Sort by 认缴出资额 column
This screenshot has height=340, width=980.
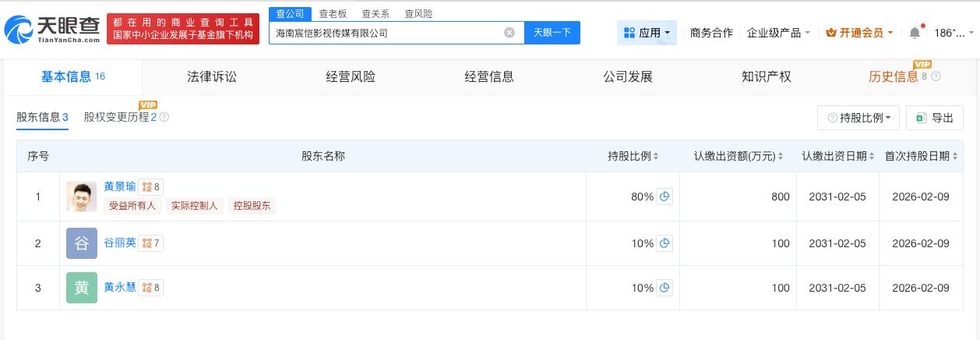pyautogui.click(x=739, y=156)
